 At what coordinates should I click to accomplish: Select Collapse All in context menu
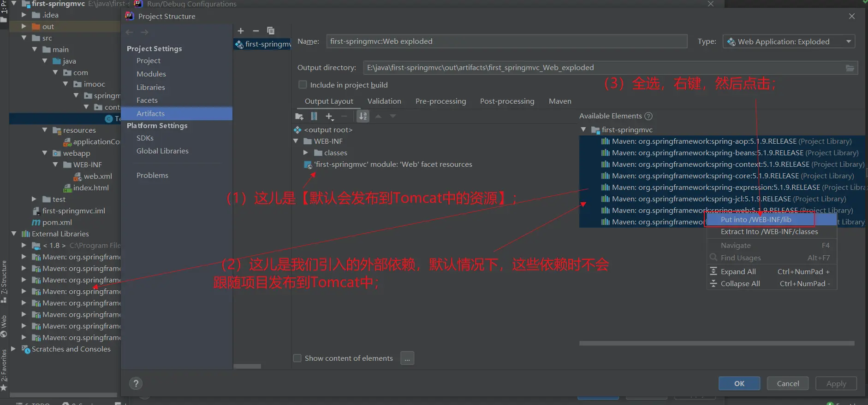coord(772,284)
